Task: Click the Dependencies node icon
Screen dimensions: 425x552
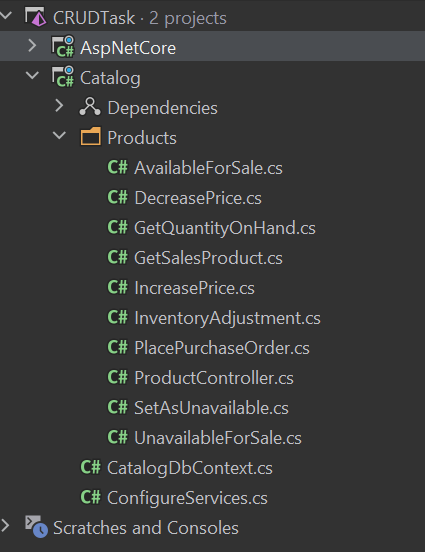Action: (x=90, y=107)
